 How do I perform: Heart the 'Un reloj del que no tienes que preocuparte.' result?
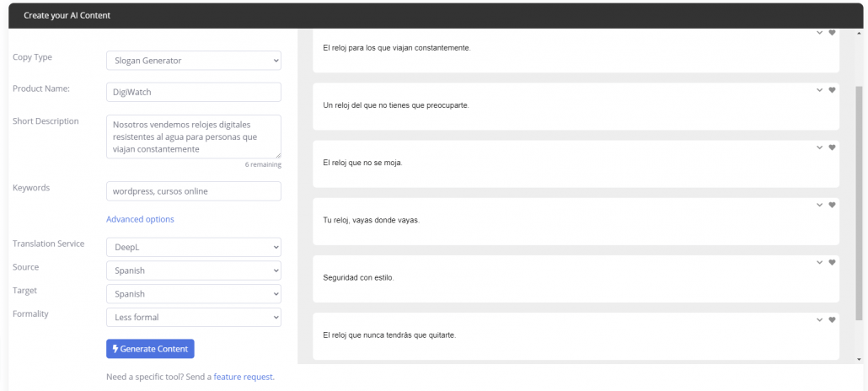click(x=832, y=90)
